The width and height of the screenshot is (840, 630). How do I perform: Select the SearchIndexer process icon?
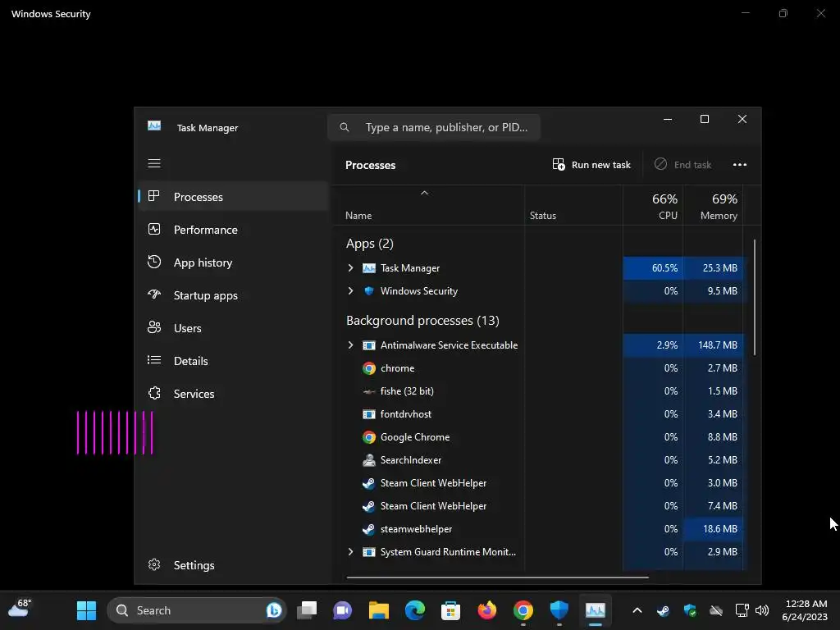click(x=369, y=460)
